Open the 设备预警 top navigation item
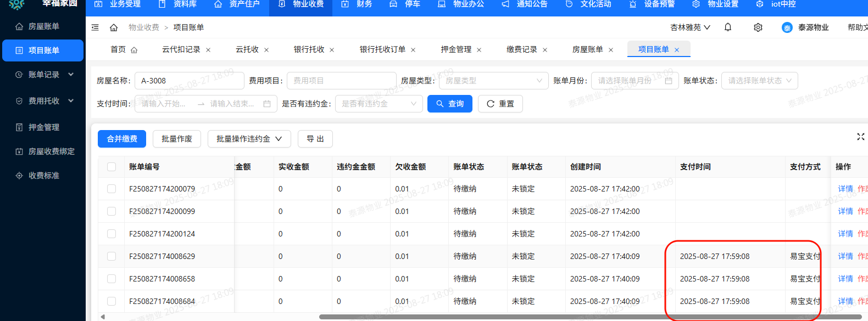 [x=652, y=4]
